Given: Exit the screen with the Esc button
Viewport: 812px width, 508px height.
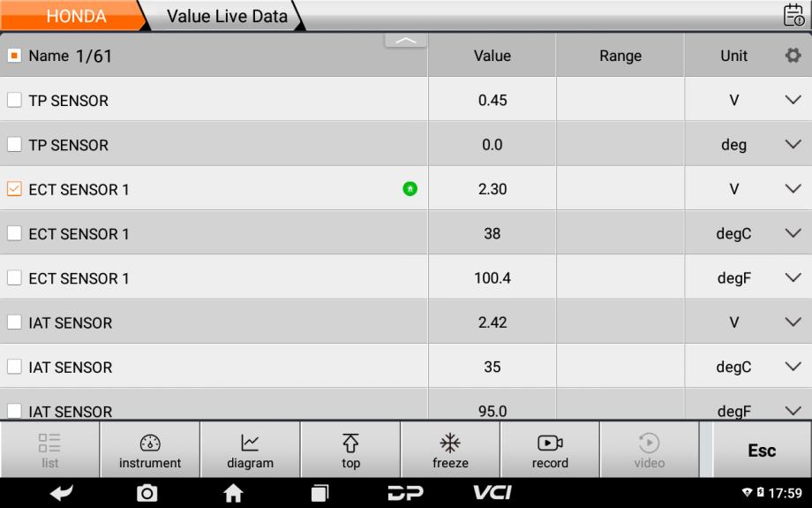Looking at the screenshot, I should tap(762, 450).
